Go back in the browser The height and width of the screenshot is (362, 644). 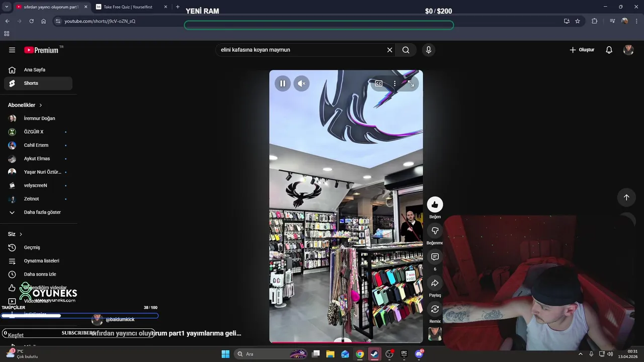[x=7, y=21]
